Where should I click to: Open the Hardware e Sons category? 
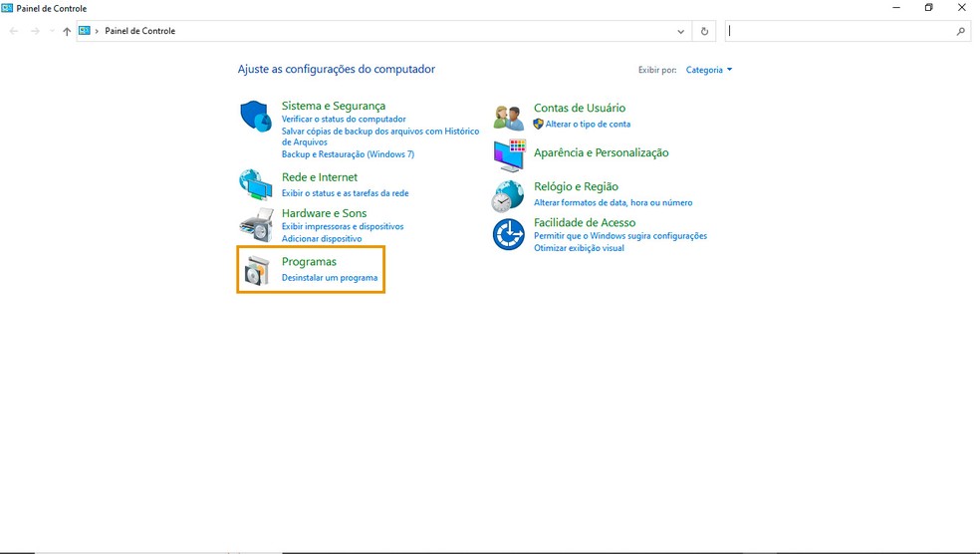click(324, 213)
